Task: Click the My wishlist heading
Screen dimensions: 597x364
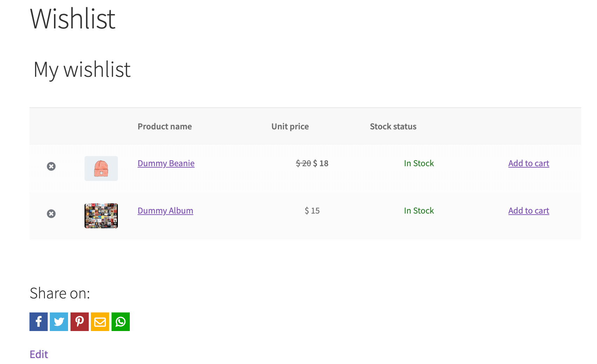Action: [x=81, y=70]
